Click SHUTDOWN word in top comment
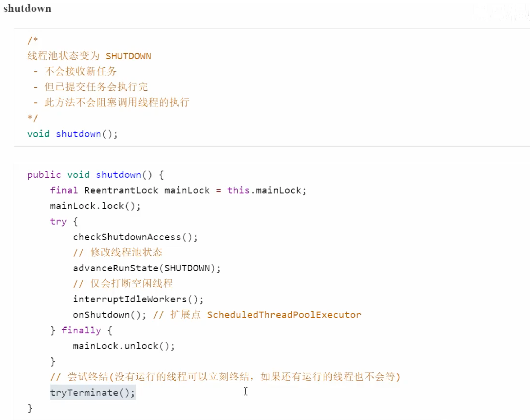 coord(128,56)
